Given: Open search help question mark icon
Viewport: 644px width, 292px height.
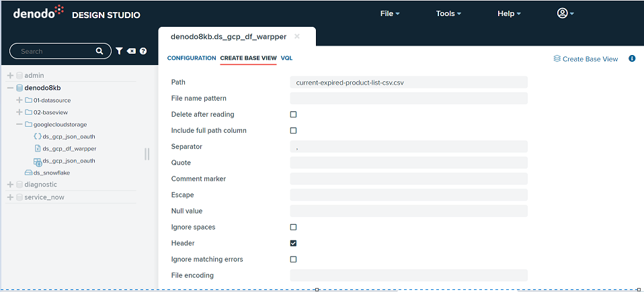Looking at the screenshot, I should click(x=143, y=51).
